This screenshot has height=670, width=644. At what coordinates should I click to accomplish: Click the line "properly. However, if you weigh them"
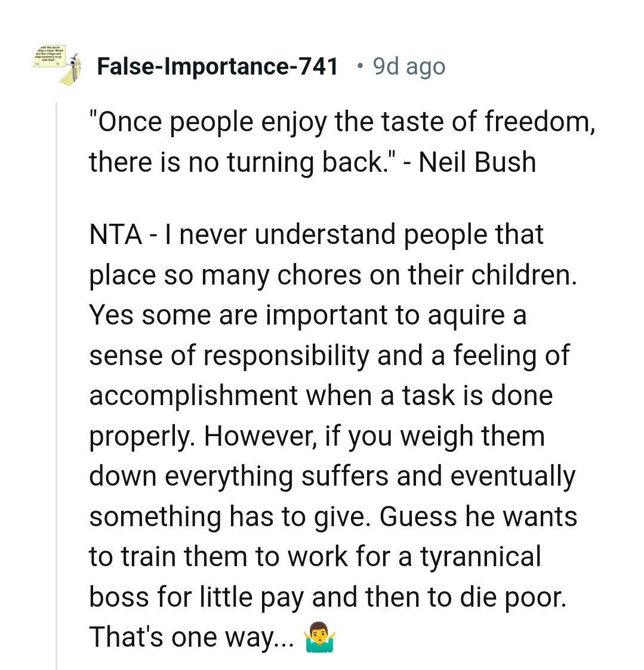(x=316, y=436)
